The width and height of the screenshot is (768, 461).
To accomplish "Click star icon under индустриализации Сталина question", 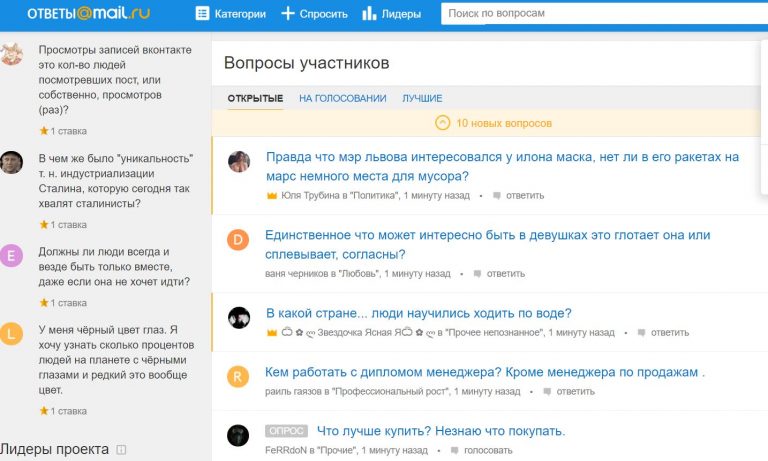I will [44, 224].
